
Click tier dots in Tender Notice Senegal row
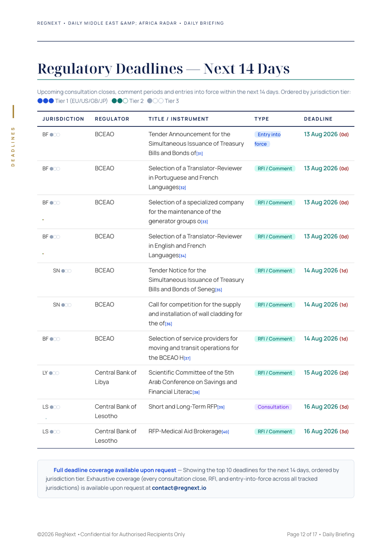pos(66,271)
